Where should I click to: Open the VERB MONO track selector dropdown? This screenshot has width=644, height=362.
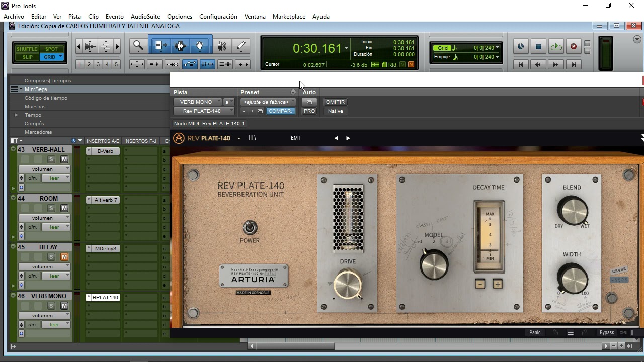(198, 102)
